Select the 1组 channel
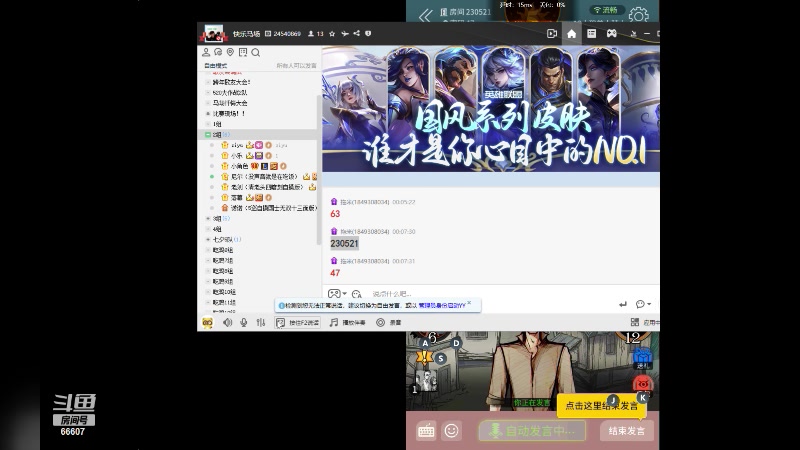Viewport: 800px width, 450px height. click(217, 124)
